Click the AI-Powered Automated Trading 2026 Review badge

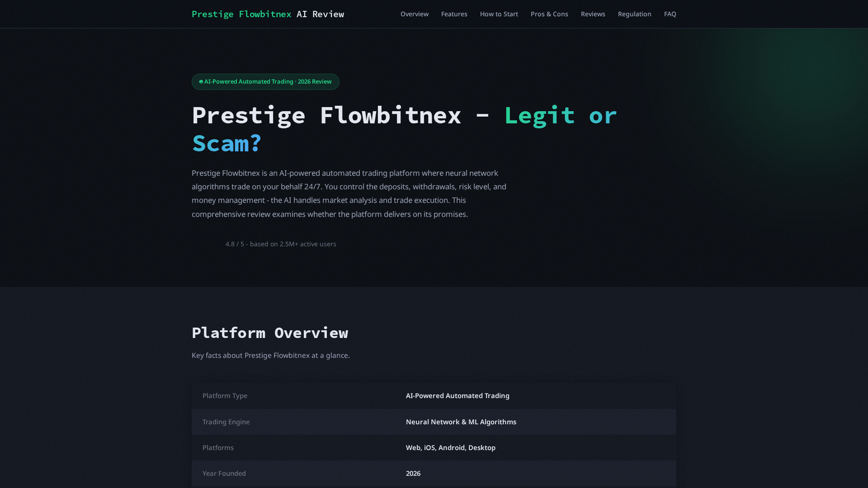[265, 82]
